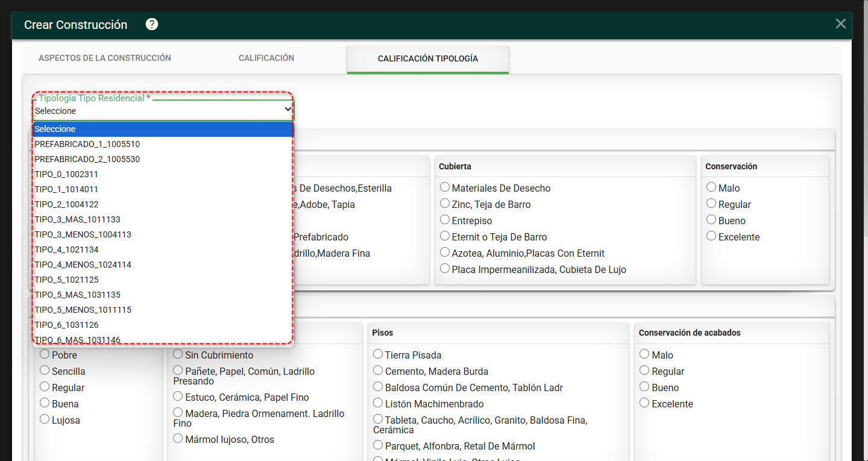Choose TIPO_4_1021134 from the list
The image size is (868, 461).
(x=162, y=249)
